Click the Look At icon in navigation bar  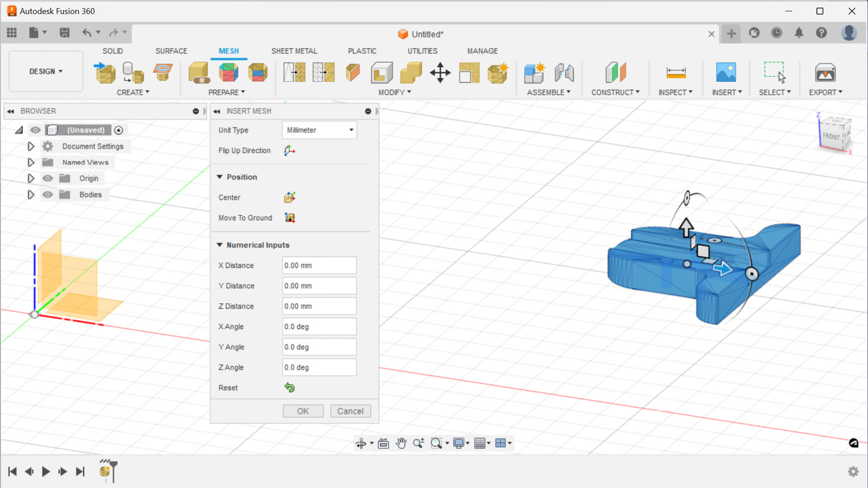383,443
